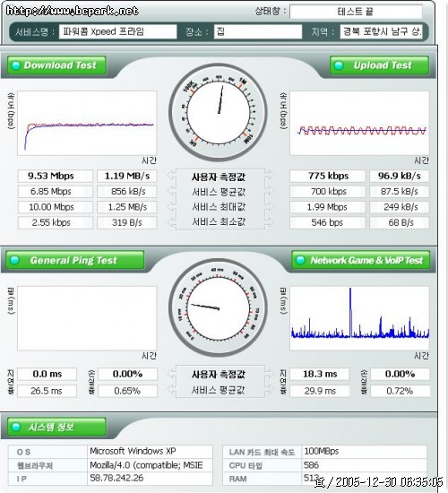Click the 장소 field showing 집
448x493 pixels.
pos(258,31)
